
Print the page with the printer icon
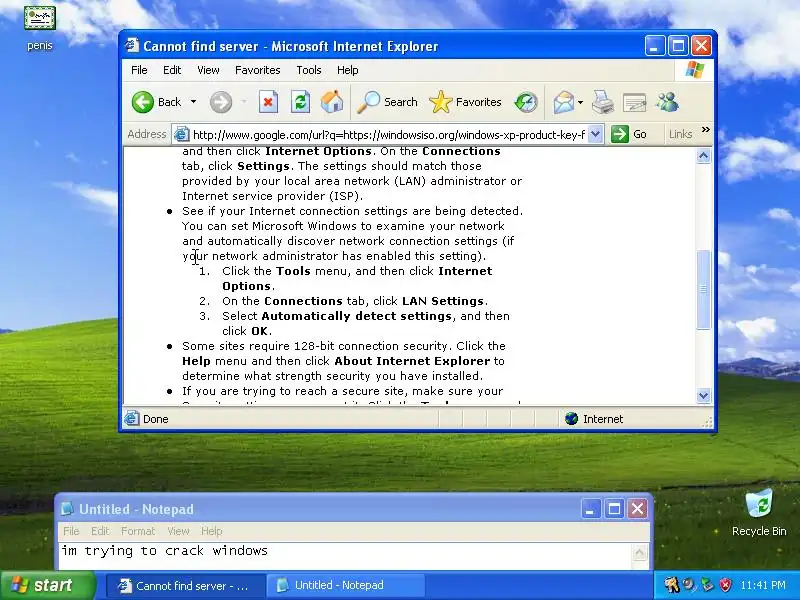[603, 102]
